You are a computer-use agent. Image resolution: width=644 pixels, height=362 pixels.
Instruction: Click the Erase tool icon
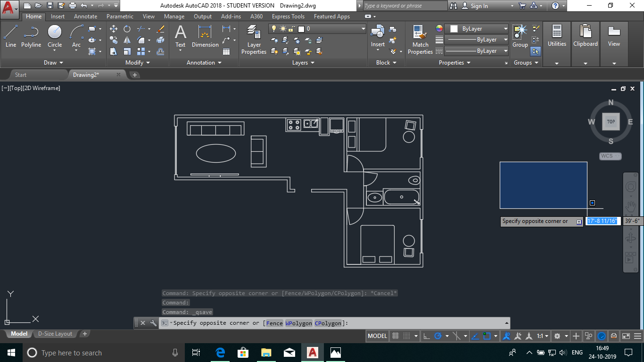160,29
